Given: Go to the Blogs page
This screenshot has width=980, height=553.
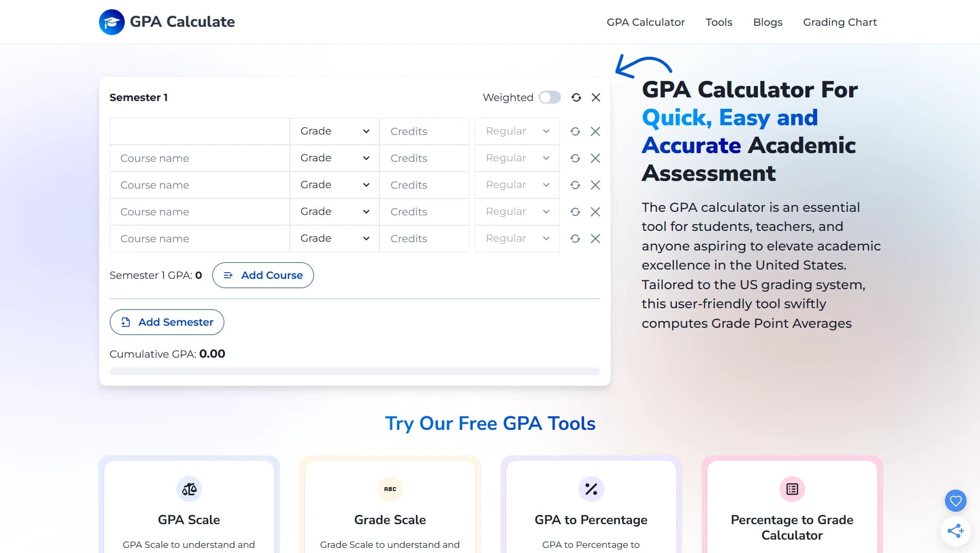Looking at the screenshot, I should click(768, 22).
